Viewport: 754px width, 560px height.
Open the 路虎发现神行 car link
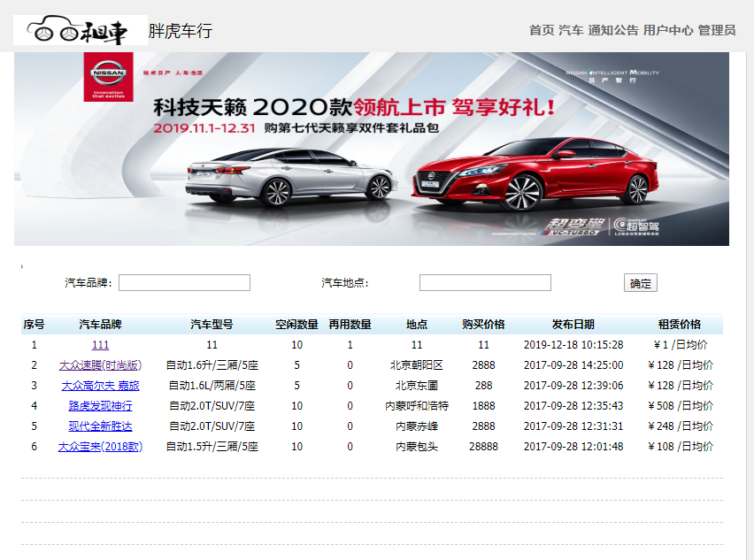[x=101, y=406]
